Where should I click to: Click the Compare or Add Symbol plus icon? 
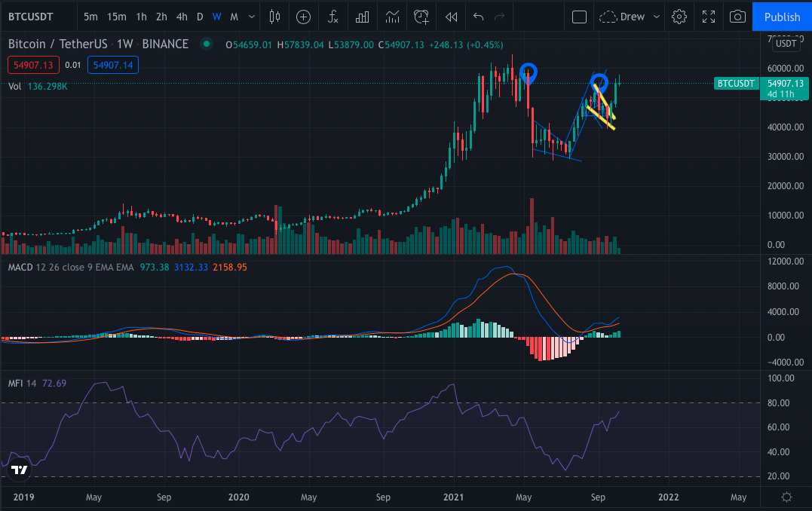tap(304, 17)
